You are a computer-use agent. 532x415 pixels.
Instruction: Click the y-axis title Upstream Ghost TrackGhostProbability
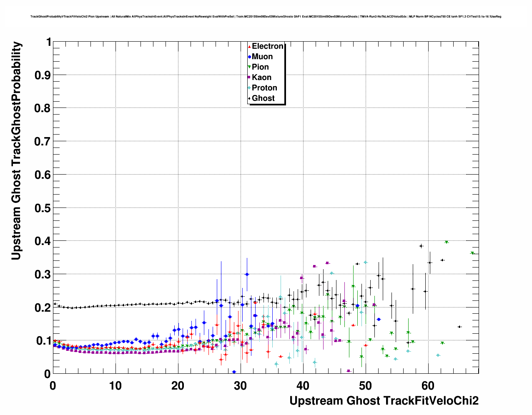pos(16,151)
